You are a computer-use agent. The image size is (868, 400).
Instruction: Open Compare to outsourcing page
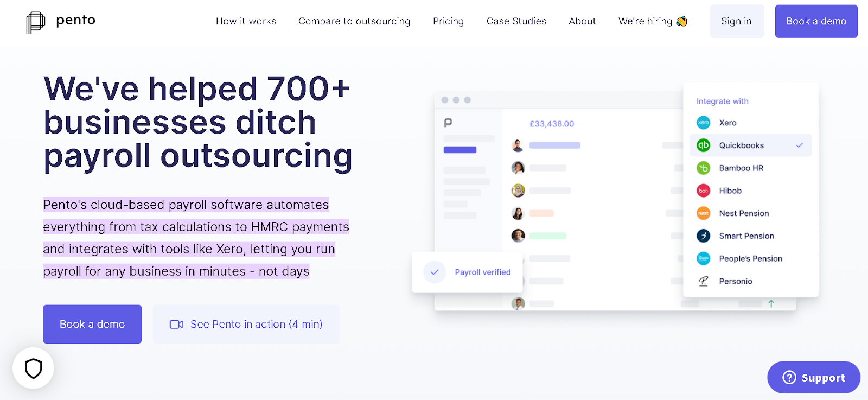tap(354, 21)
